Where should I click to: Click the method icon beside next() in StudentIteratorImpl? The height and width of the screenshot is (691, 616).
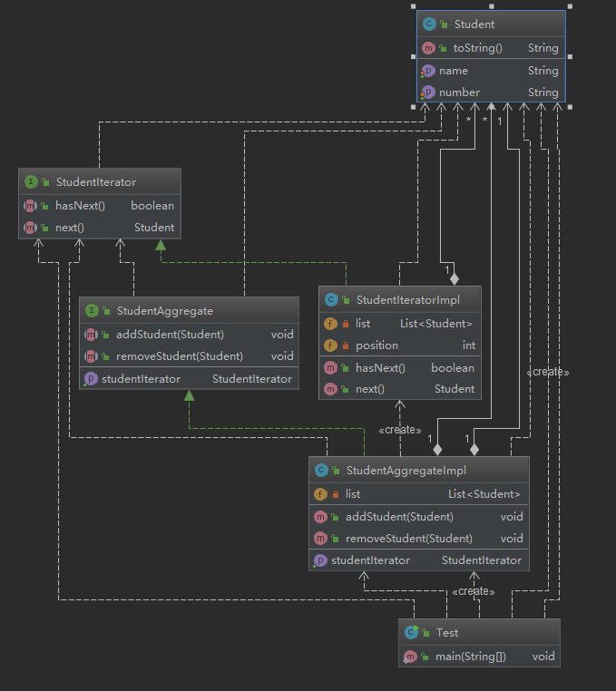pyautogui.click(x=330, y=389)
